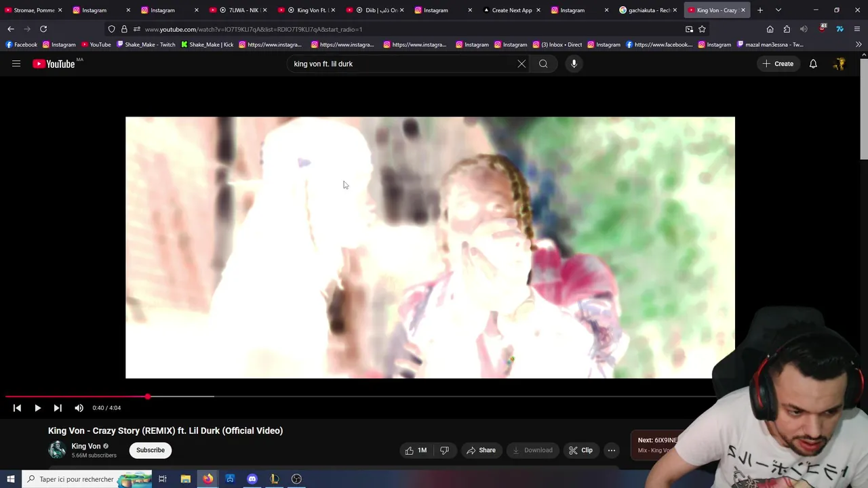Run search with the magnifier button
The image size is (868, 488).
click(x=543, y=64)
